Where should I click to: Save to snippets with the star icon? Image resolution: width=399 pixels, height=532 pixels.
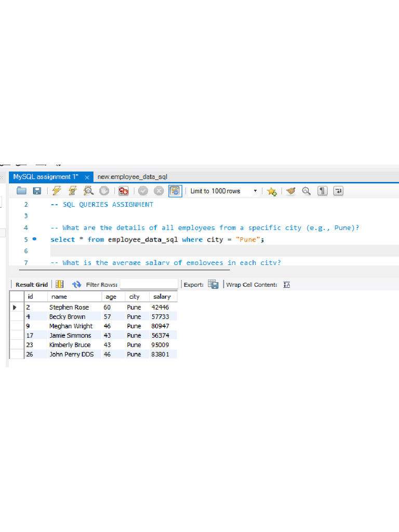click(272, 191)
